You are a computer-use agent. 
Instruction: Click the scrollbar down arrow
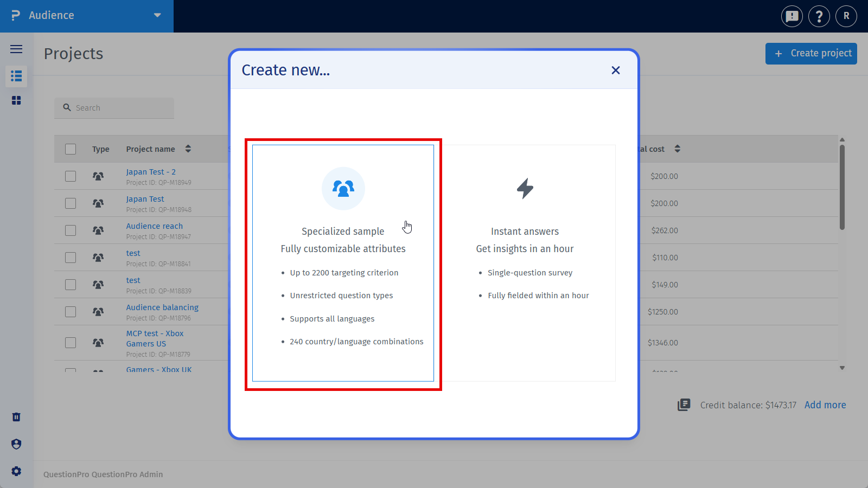point(842,368)
